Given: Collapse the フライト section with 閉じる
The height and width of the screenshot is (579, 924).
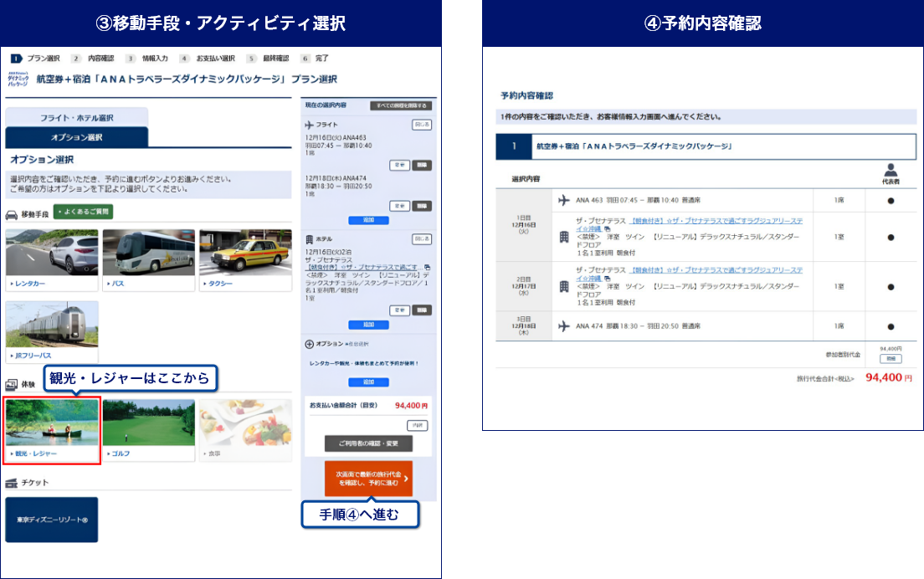Looking at the screenshot, I should point(422,125).
